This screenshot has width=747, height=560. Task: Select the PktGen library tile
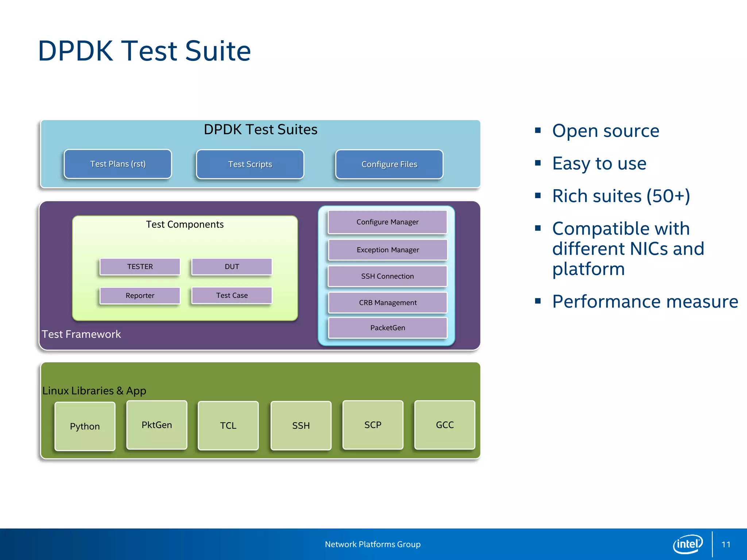coord(157,425)
